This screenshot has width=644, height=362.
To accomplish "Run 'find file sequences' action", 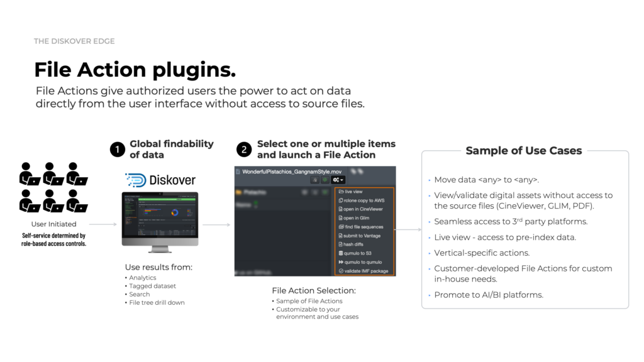I will (x=361, y=227).
